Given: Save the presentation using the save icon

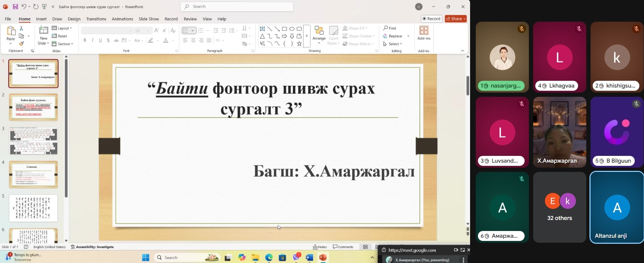Looking at the screenshot, I should 15,7.
